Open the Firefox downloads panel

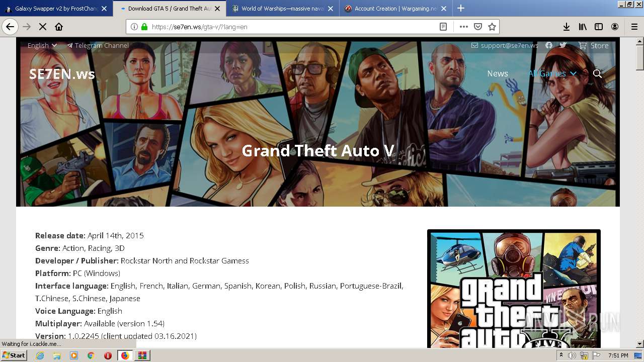(x=567, y=27)
